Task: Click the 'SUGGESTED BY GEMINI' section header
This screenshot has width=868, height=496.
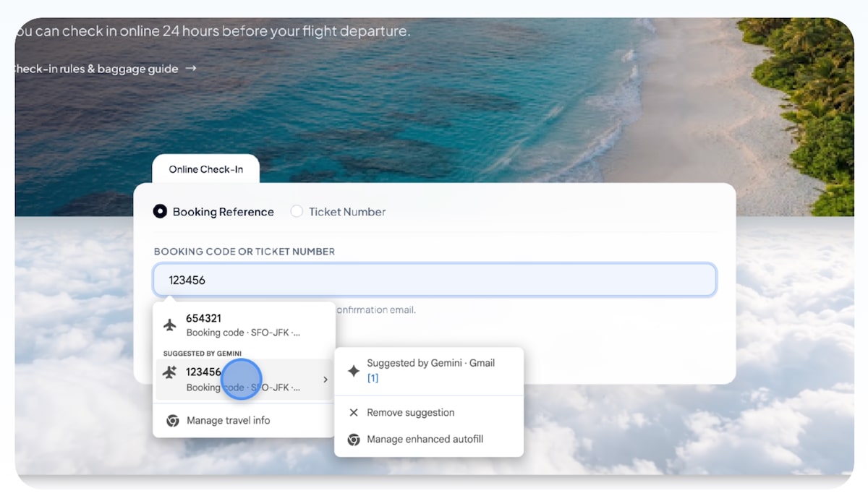Action: [x=202, y=353]
